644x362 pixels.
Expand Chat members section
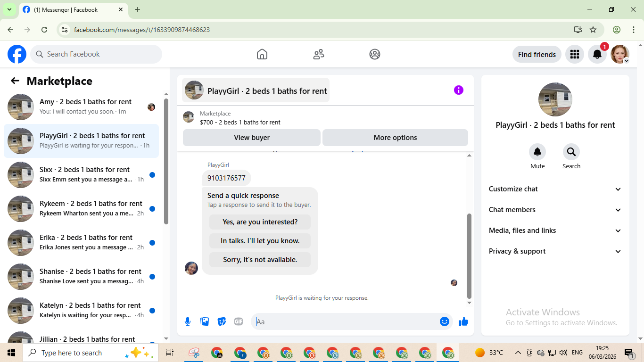coord(555,210)
